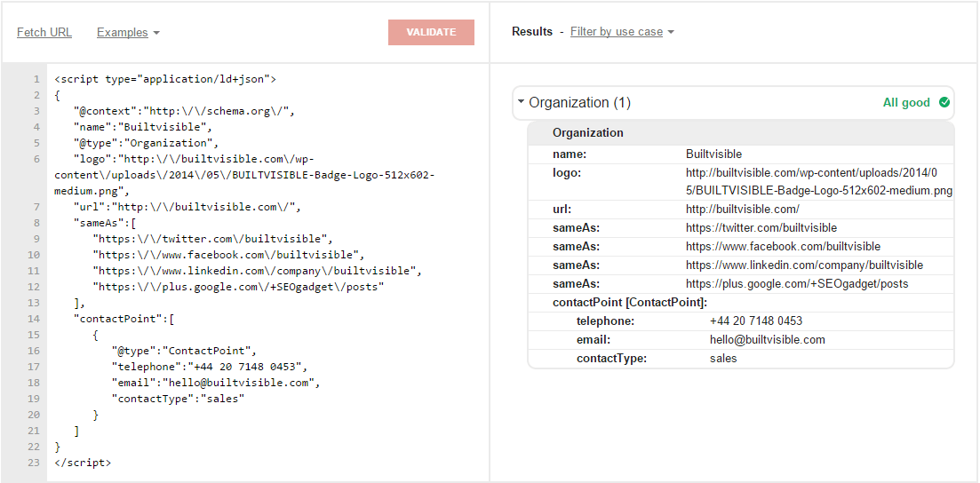The image size is (980, 483).
Task: Click the All good status text
Action: (906, 102)
